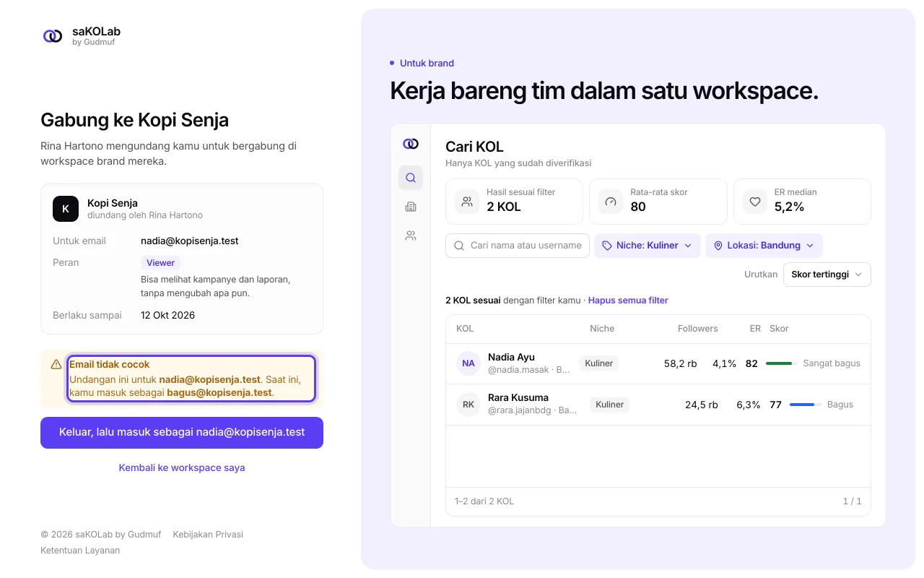Click Hapus semua filter link
The height and width of the screenshot is (578, 924).
628,300
